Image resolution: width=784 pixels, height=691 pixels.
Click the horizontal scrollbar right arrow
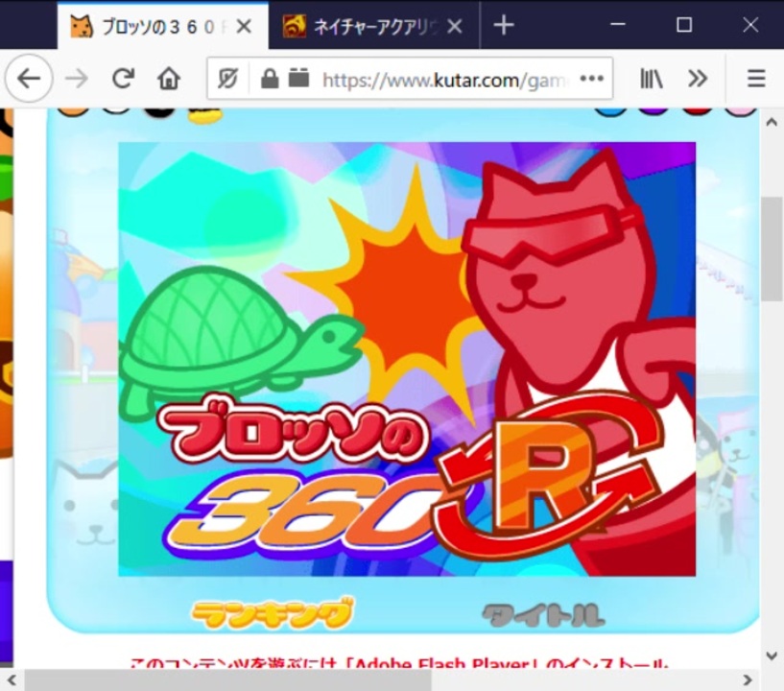click(748, 680)
